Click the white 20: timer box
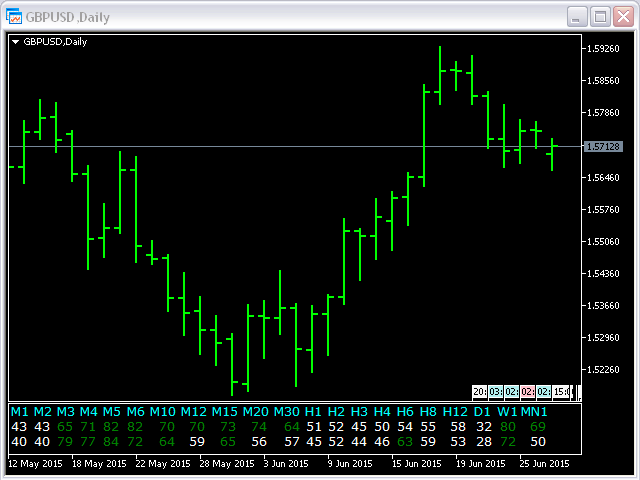This screenshot has width=640, height=480. point(479,391)
